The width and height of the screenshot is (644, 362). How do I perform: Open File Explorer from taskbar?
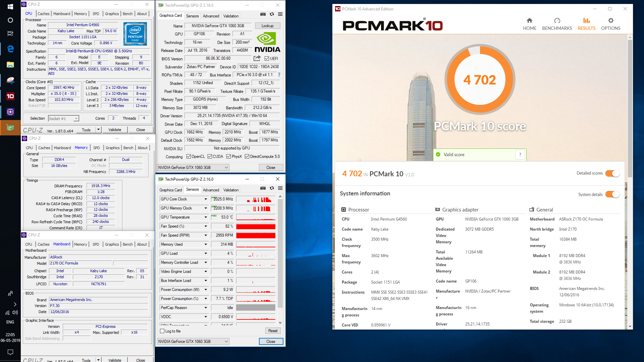tap(10, 65)
